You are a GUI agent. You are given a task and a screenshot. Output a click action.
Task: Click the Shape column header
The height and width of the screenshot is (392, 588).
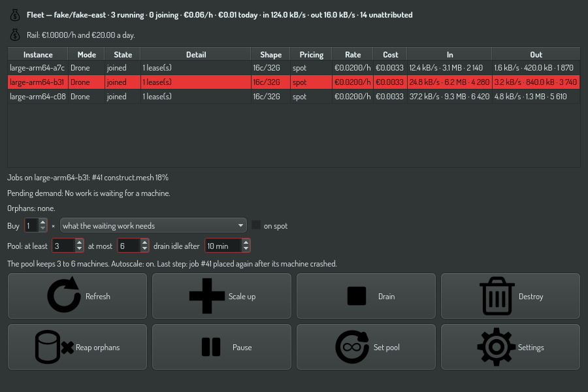tap(270, 54)
